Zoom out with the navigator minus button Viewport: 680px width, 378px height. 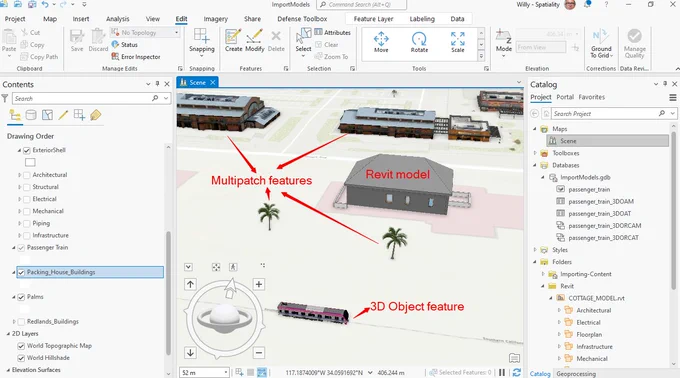pos(259,353)
